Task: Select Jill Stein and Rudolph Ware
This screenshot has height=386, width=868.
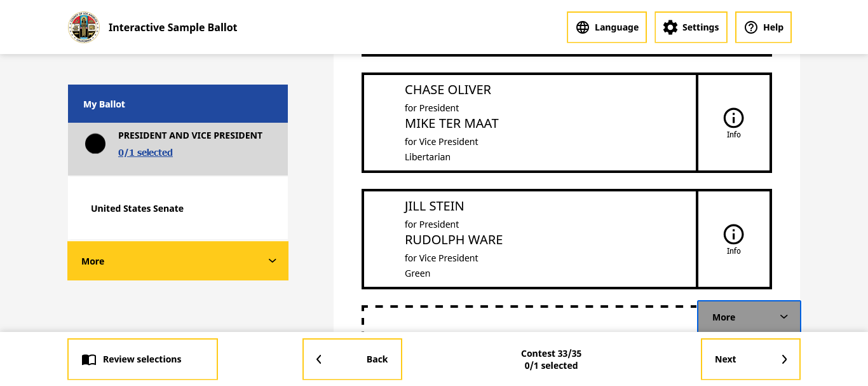Action: coord(530,239)
